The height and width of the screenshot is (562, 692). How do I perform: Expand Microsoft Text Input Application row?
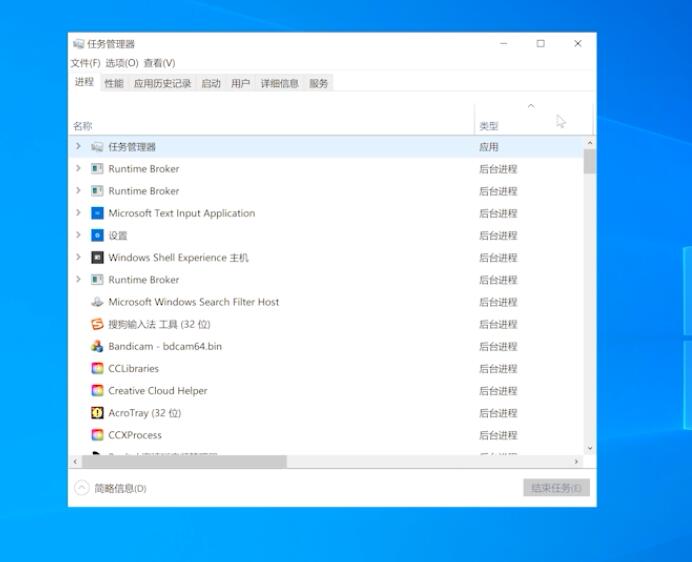78,212
